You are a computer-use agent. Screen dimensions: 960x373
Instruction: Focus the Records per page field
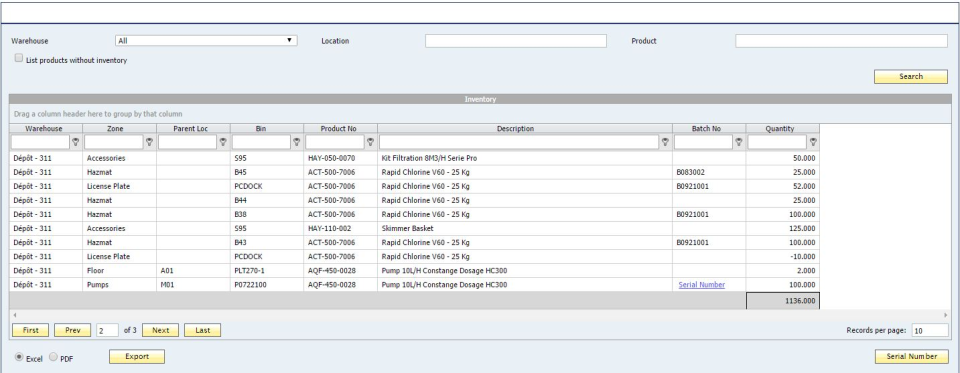pyautogui.click(x=929, y=330)
